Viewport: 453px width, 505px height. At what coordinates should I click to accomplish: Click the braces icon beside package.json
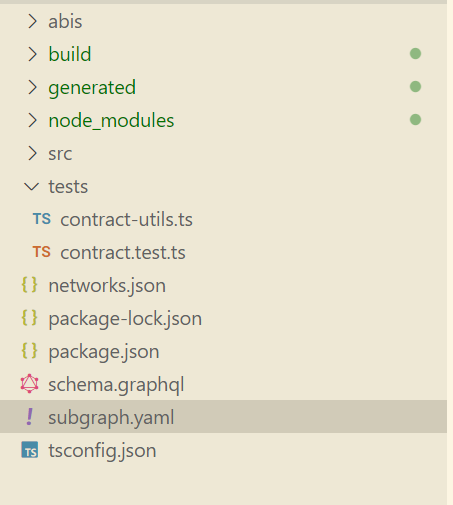coord(29,351)
